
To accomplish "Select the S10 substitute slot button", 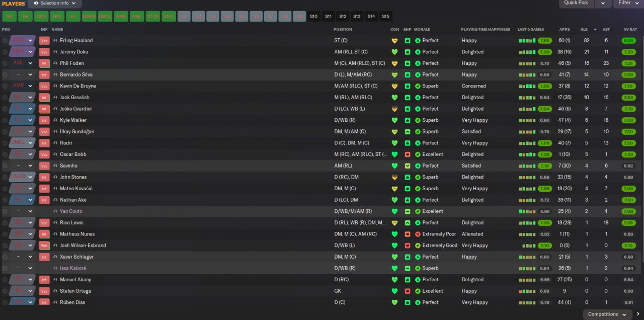I will pyautogui.click(x=314, y=16).
